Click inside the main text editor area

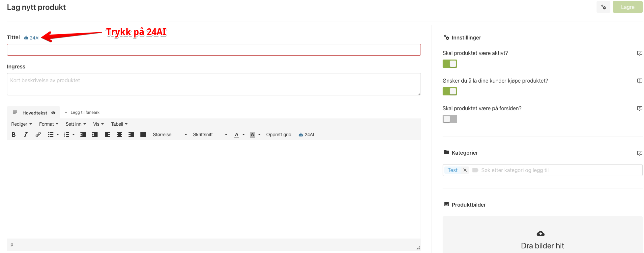pyautogui.click(x=214, y=189)
